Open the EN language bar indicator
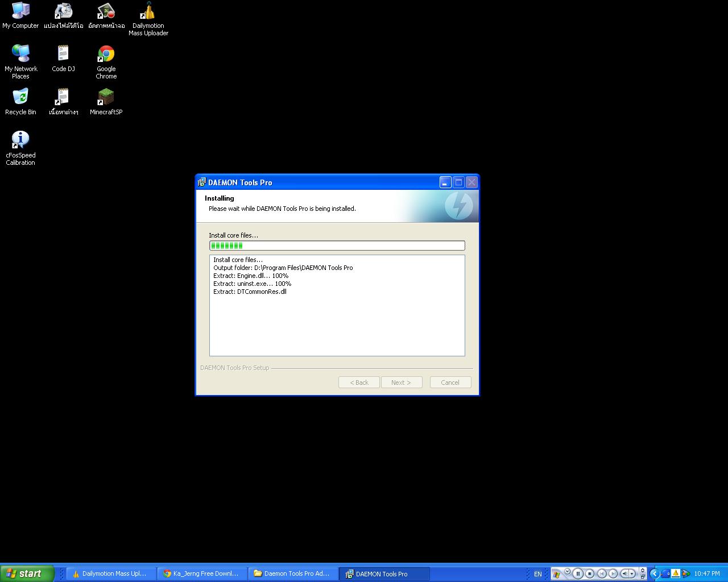The width and height of the screenshot is (728, 582). [x=537, y=574]
